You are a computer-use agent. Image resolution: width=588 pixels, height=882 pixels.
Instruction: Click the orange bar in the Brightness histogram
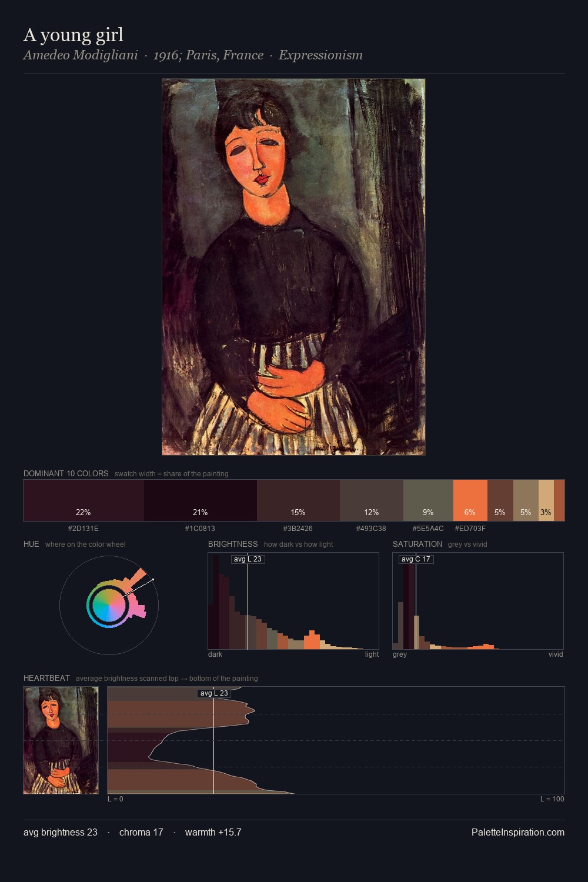coord(312,640)
